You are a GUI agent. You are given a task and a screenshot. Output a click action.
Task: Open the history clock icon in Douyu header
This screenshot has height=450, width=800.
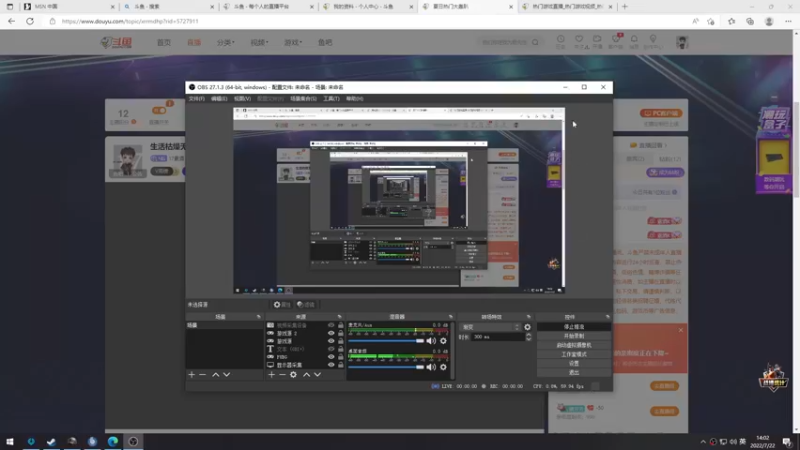(x=561, y=41)
